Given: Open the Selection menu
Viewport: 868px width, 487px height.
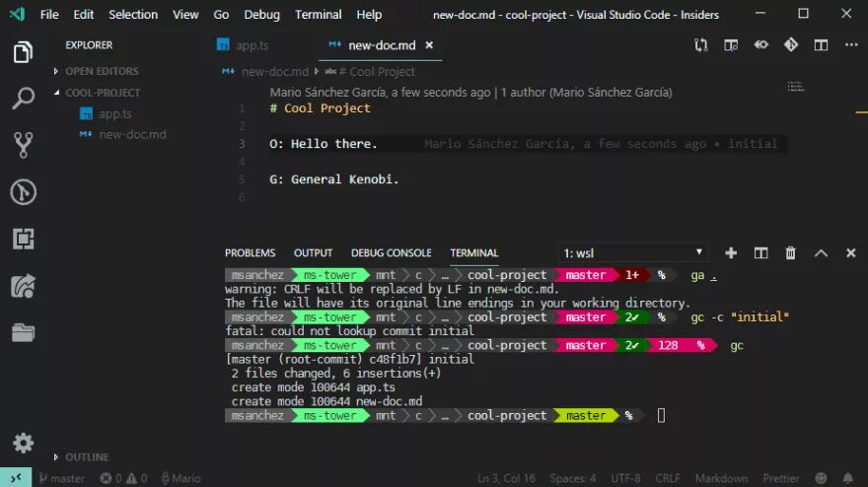Looking at the screenshot, I should pyautogui.click(x=133, y=15).
